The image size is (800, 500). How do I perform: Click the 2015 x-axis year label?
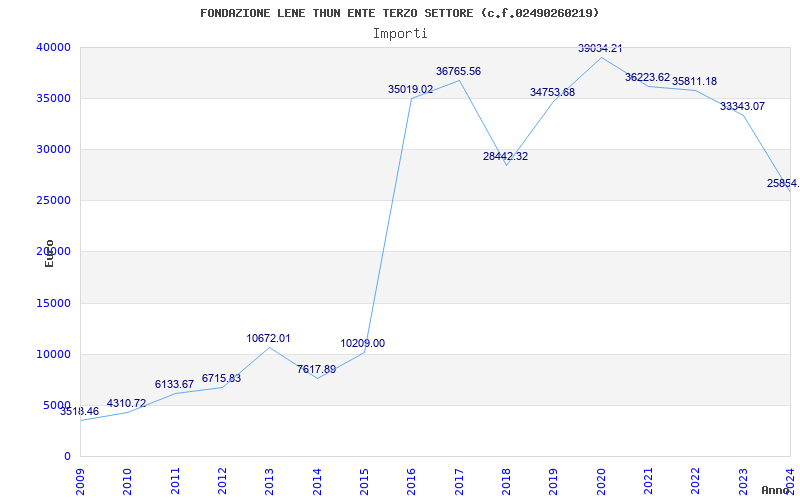pyautogui.click(x=364, y=481)
